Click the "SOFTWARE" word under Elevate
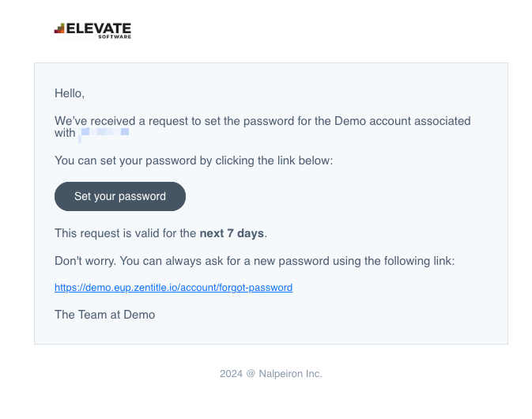Viewport: 532px width, 419px height. [115, 36]
